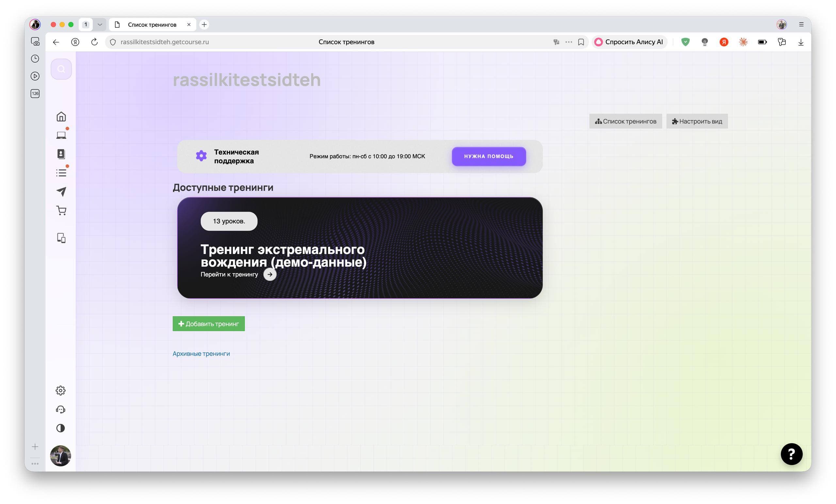Open the contacts book icon in sidebar

point(61,154)
